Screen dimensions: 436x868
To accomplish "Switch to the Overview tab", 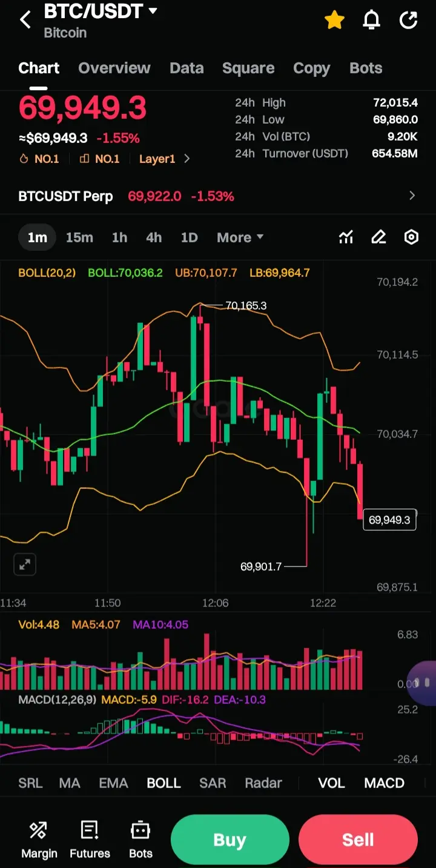I will pos(114,68).
